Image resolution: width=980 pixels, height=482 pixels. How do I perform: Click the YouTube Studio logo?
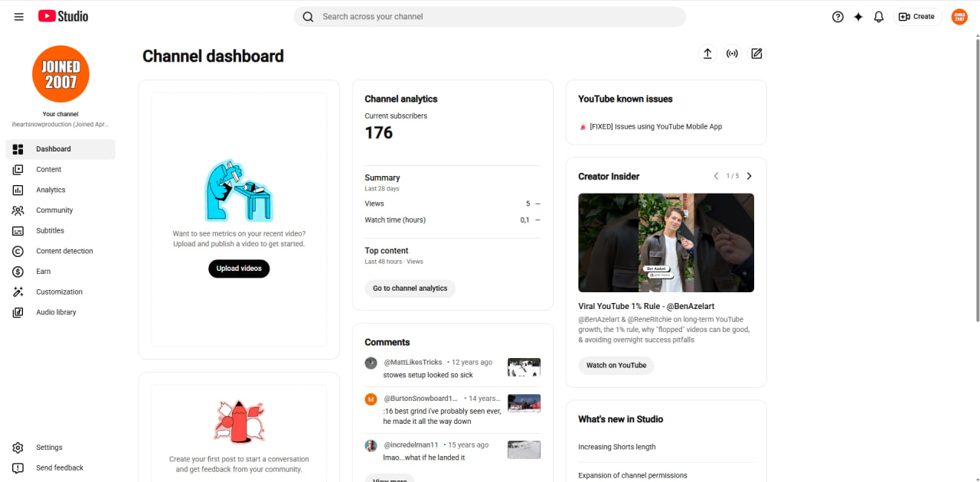[63, 16]
